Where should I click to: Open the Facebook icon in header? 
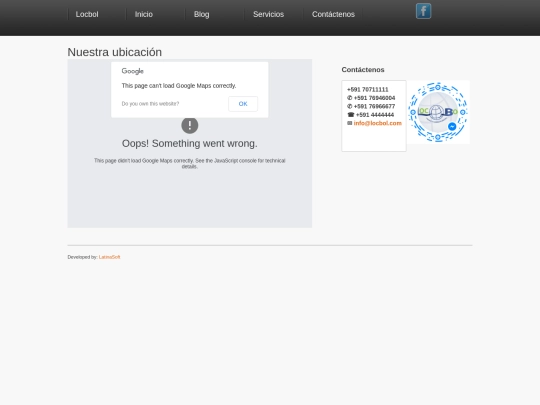423,11
